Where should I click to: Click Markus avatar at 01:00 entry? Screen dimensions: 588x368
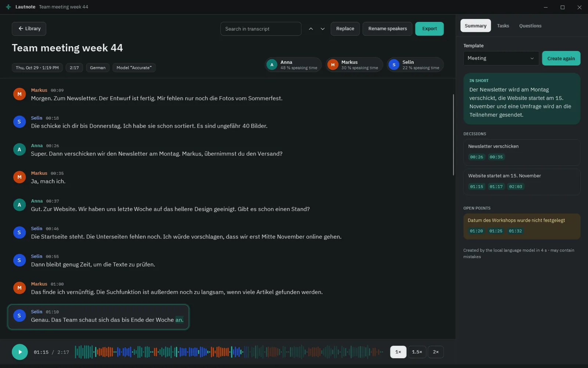(19, 288)
